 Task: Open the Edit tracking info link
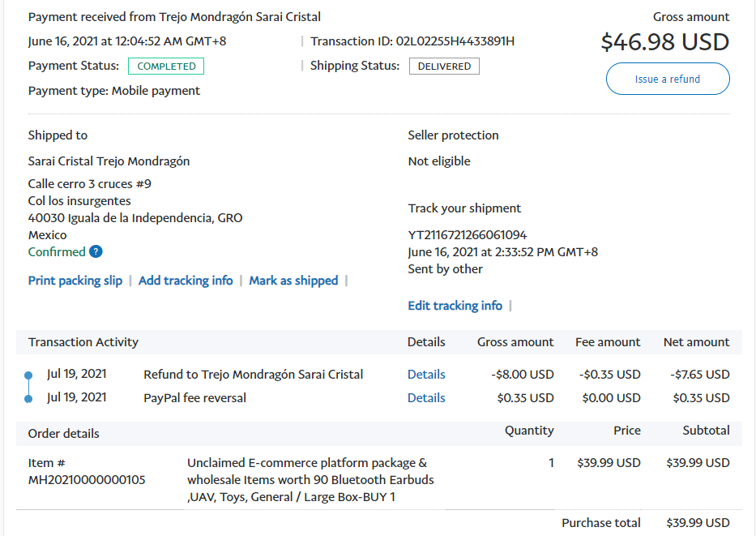(x=455, y=306)
